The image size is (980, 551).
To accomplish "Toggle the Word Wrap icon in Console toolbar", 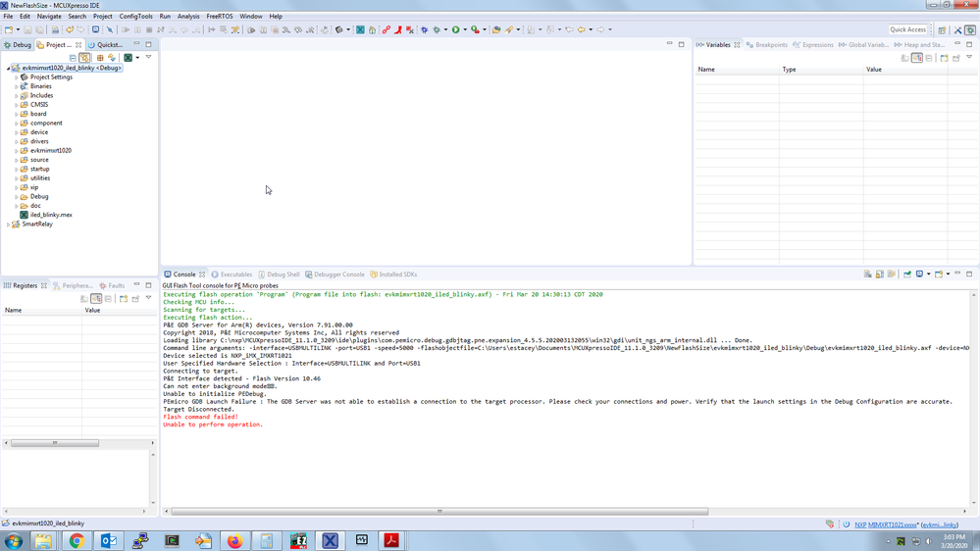I will tap(892, 275).
